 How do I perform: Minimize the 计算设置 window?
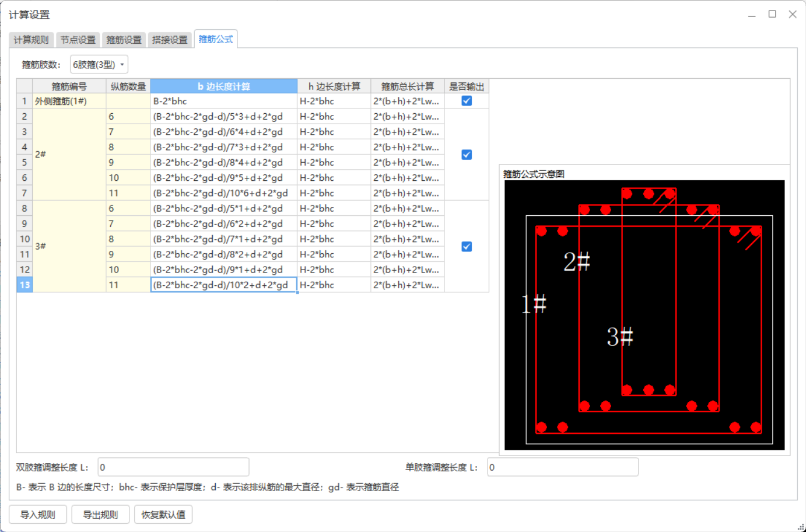pyautogui.click(x=752, y=14)
